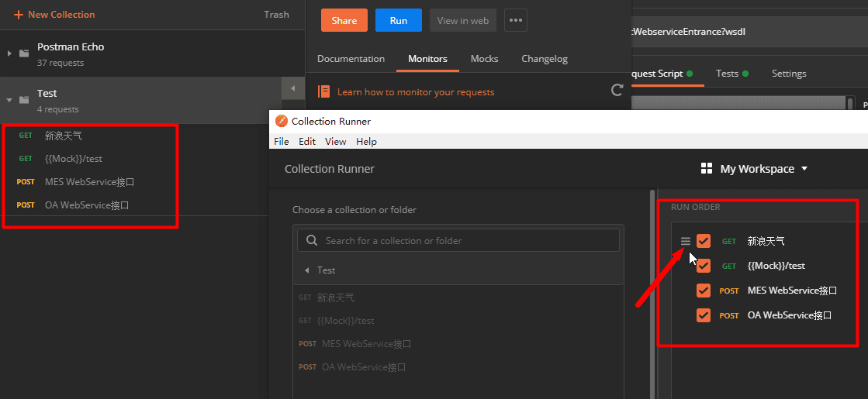
Task: Uncheck the 新浪天气 run order checkbox
Action: [703, 241]
